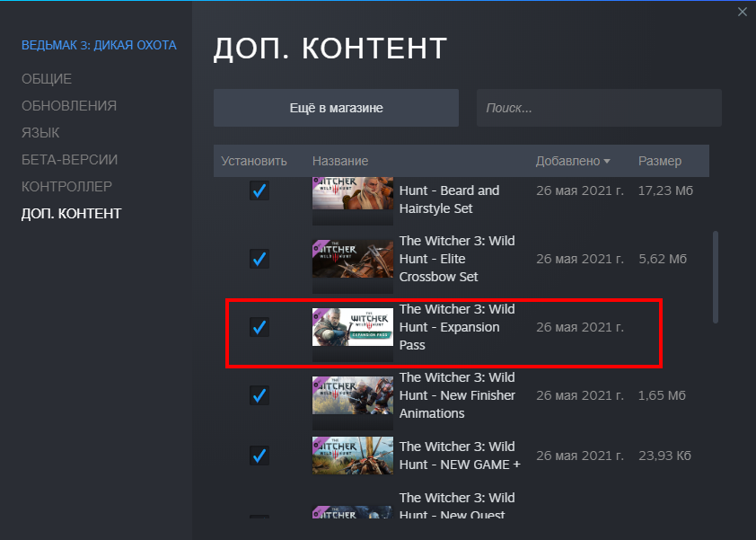
Task: Click ВЕДЬМАК 3: ДИКАЯ ОХОТА title link
Action: [99, 45]
